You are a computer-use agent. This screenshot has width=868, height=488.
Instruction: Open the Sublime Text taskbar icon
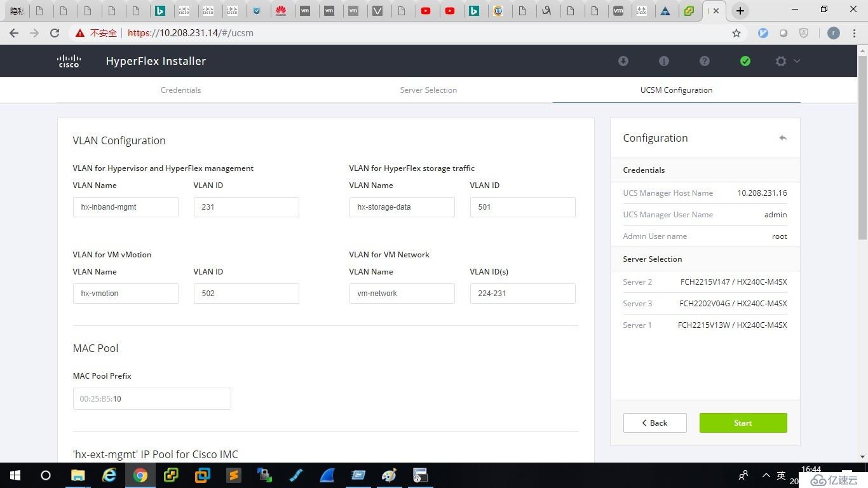[x=234, y=475]
